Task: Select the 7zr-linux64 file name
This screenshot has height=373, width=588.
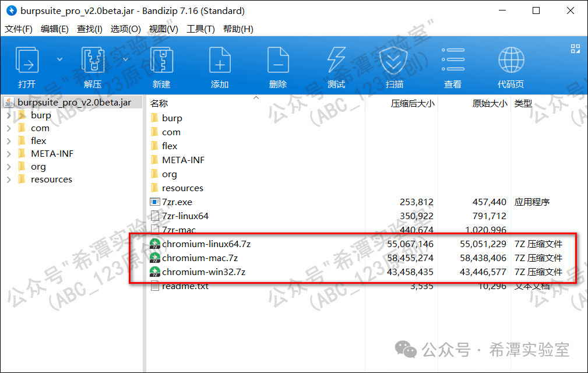Action: click(185, 216)
